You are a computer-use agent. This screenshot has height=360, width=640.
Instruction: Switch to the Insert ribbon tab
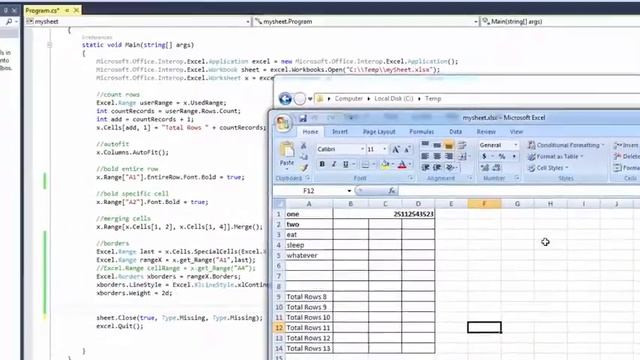click(x=340, y=131)
